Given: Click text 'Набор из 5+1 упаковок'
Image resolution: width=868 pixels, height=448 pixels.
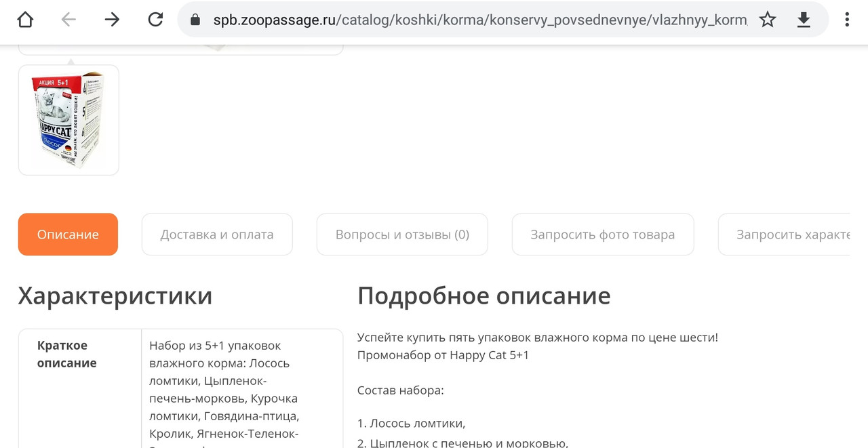Looking at the screenshot, I should tap(215, 346).
